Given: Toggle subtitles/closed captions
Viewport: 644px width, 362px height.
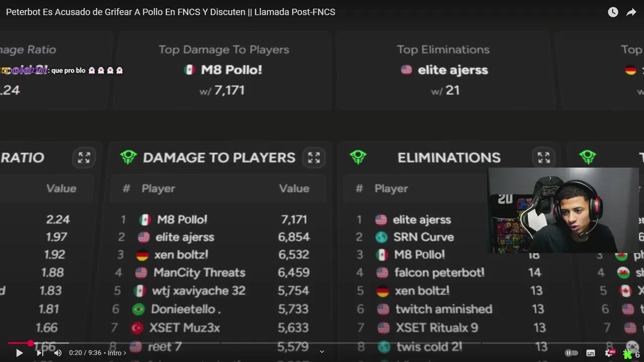Looking at the screenshot, I should tap(591, 353).
